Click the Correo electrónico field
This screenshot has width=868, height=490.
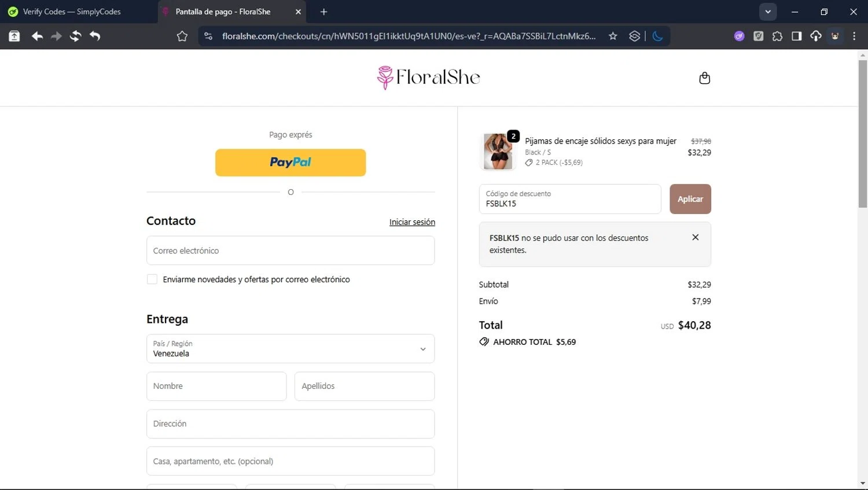pyautogui.click(x=290, y=250)
